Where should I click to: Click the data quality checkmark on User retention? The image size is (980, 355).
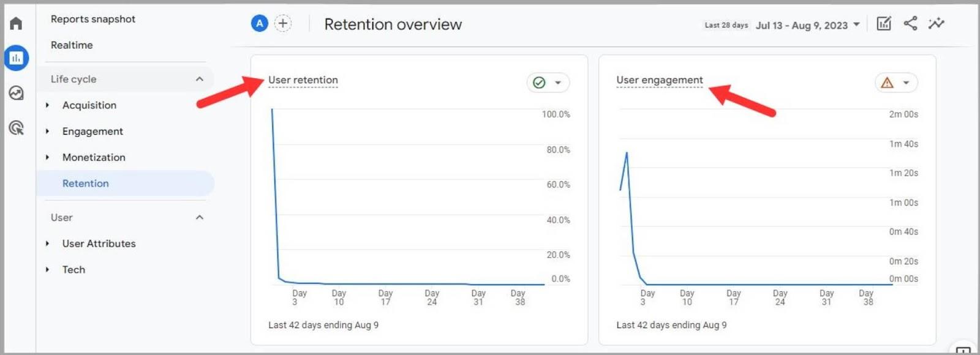coord(540,82)
